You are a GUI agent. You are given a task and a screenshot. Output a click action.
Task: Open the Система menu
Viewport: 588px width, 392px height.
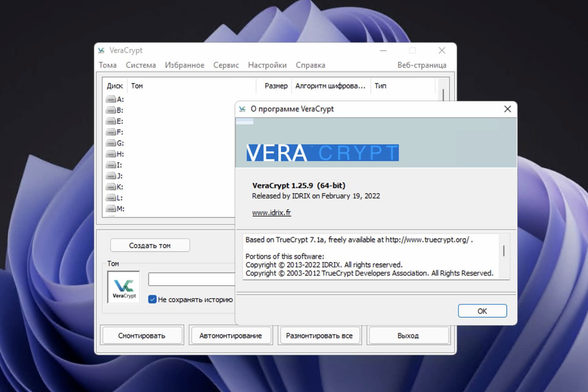141,65
